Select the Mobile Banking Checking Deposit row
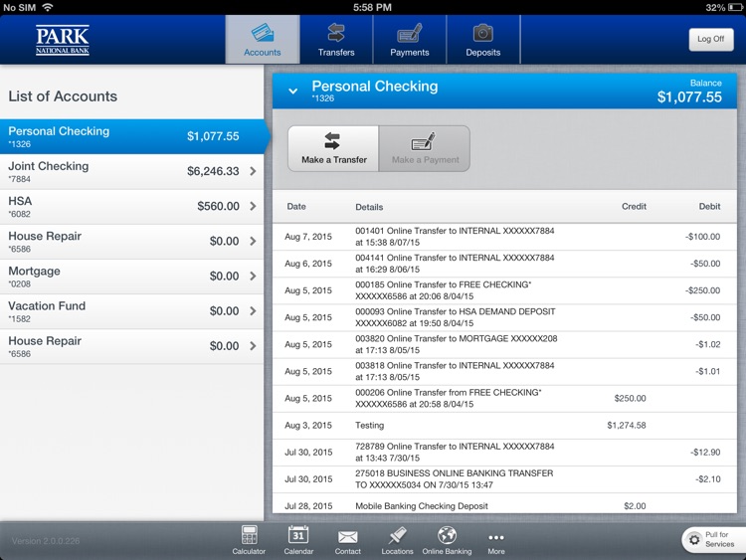Image resolution: width=746 pixels, height=560 pixels. [504, 504]
